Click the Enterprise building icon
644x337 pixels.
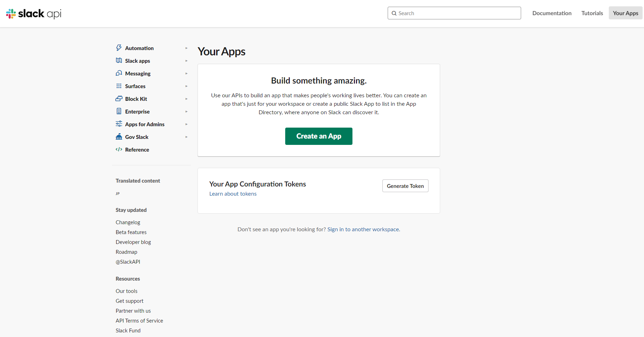(119, 111)
